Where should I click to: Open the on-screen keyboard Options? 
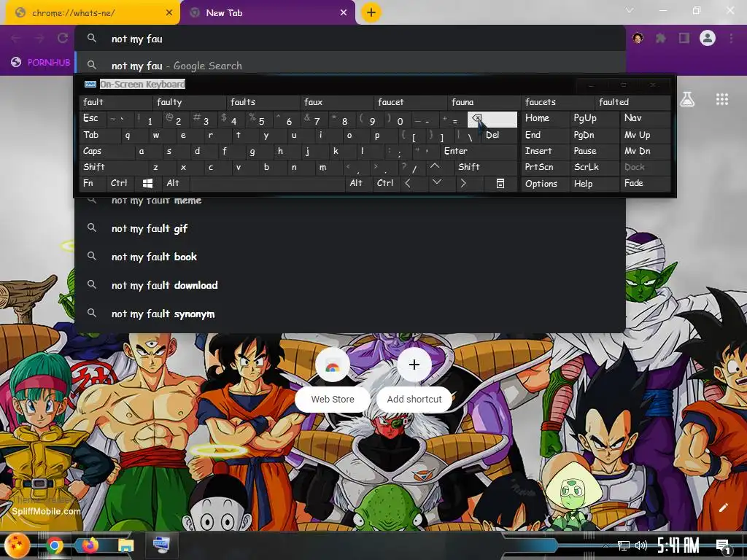[x=546, y=183]
